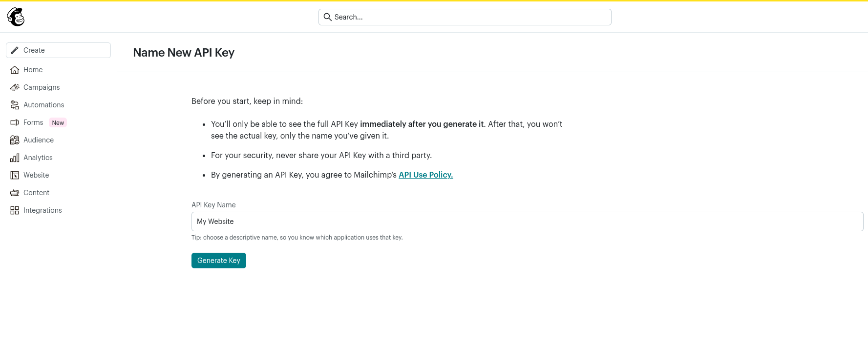Click the Campaigns megaphone icon
This screenshot has height=342, width=868.
click(x=15, y=87)
